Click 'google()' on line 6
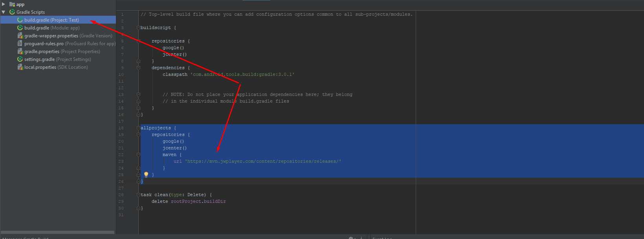This screenshot has height=239, width=644. click(173, 48)
